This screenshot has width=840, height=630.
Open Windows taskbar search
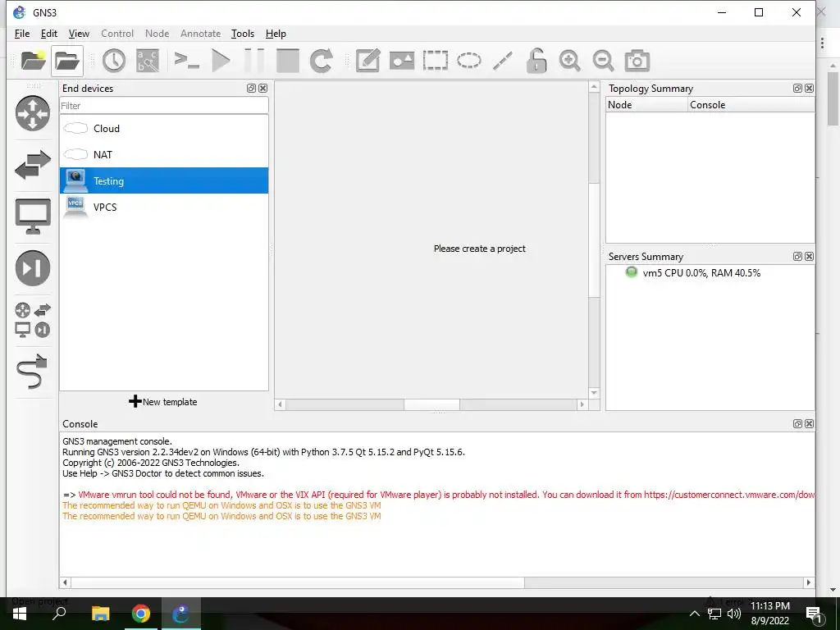[59, 614]
